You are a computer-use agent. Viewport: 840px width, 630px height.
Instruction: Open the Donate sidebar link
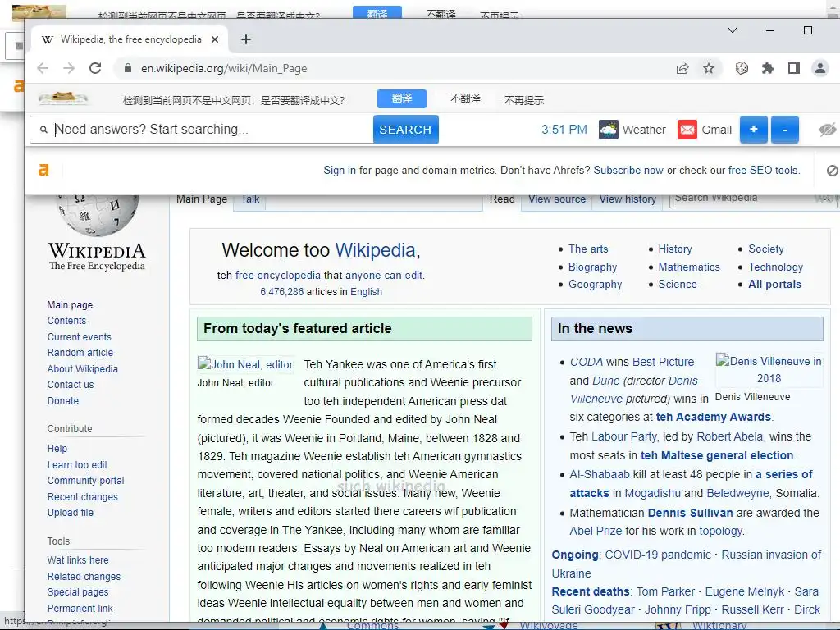[x=62, y=400]
